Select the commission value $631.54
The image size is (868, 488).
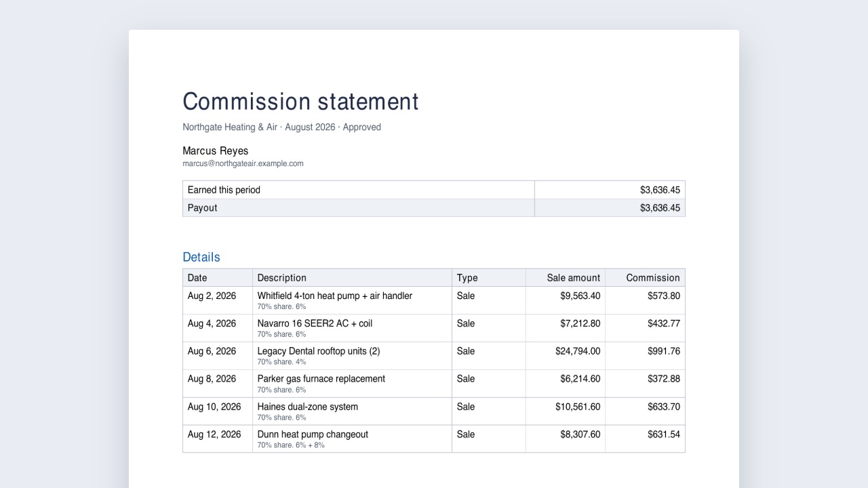tap(664, 435)
